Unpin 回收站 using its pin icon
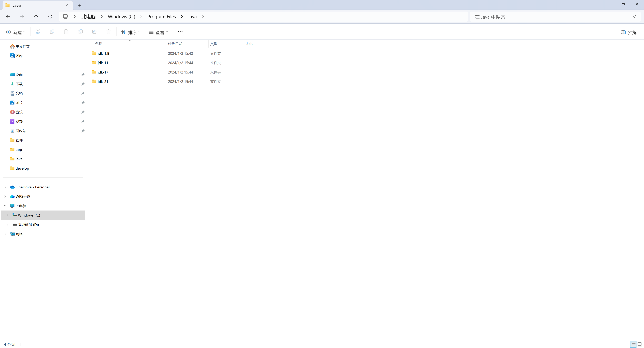Viewport: 644px width, 348px height. [x=83, y=131]
